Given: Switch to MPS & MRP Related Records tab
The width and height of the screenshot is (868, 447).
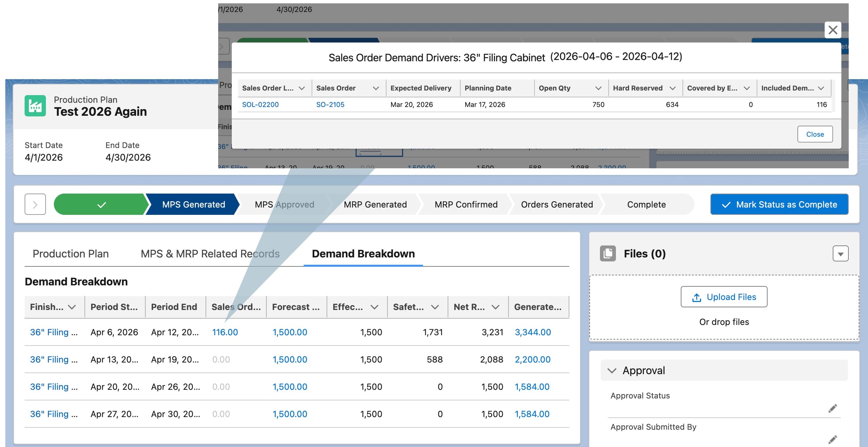Looking at the screenshot, I should [210, 253].
